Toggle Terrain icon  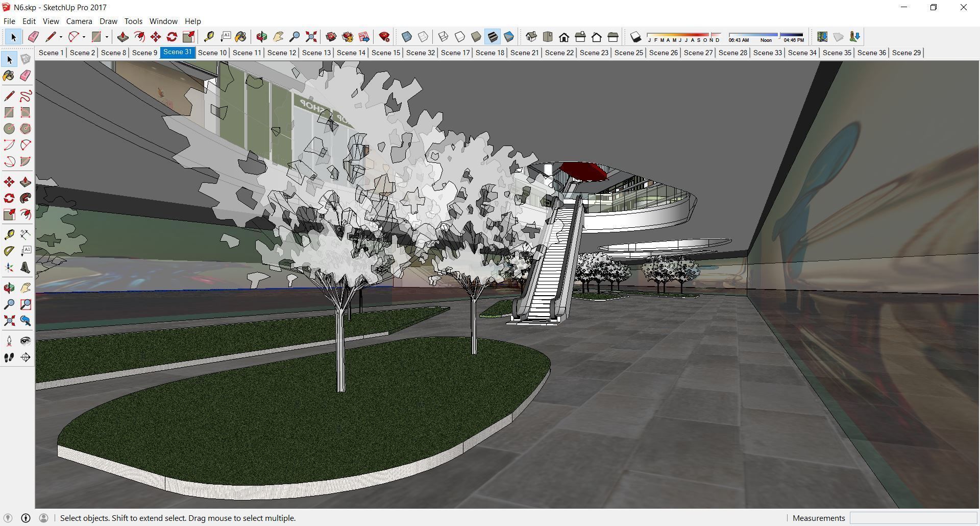tap(839, 37)
